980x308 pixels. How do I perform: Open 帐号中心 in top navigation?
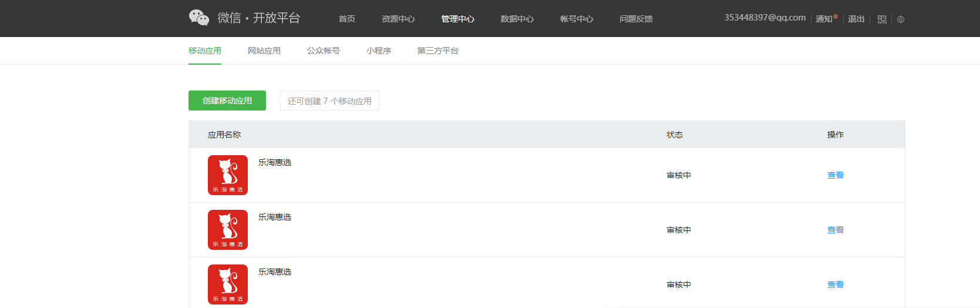[x=577, y=19]
